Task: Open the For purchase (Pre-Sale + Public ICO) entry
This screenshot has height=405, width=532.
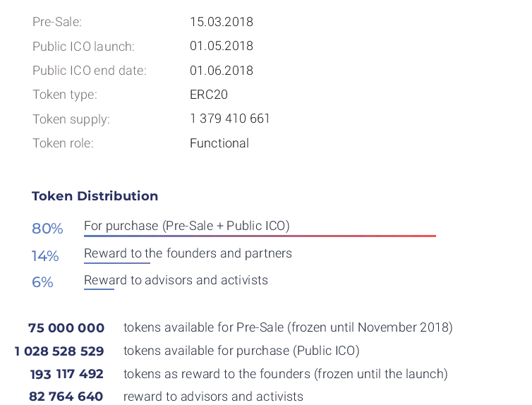Action: tap(187, 226)
